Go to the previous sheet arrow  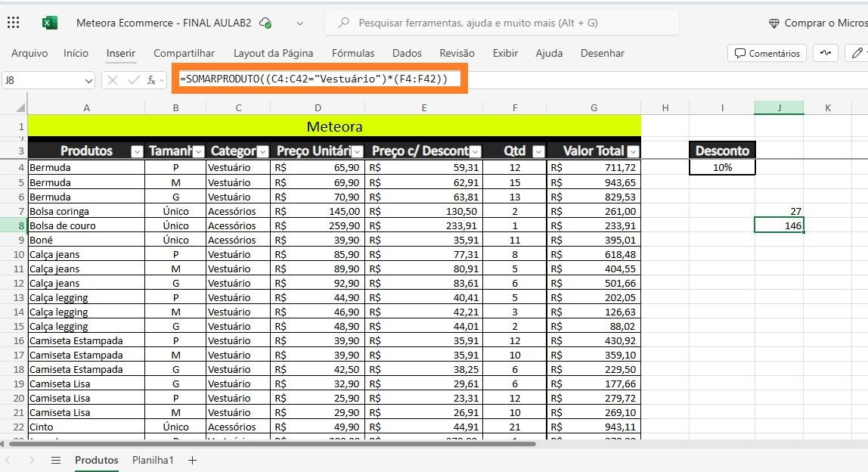click(x=8, y=461)
